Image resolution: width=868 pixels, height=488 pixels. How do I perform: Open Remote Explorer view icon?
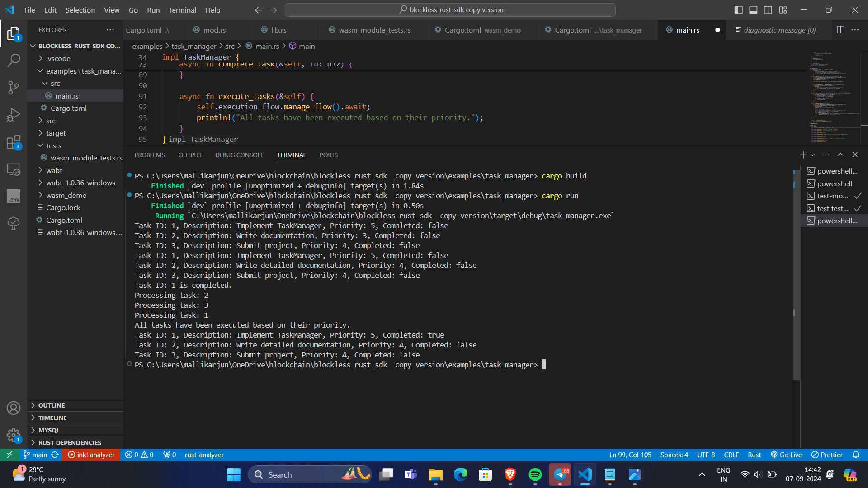pos(14,169)
